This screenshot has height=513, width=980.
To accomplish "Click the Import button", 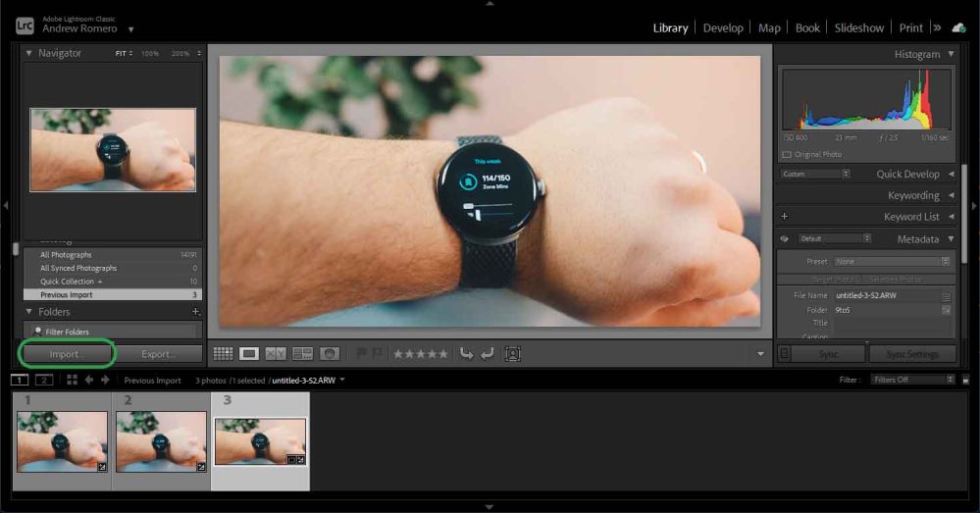I will click(x=67, y=354).
